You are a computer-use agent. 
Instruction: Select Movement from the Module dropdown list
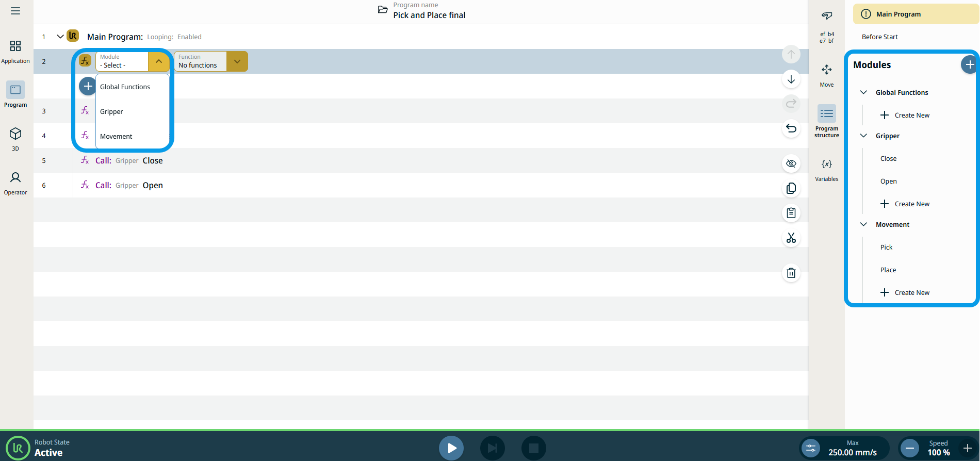click(x=116, y=137)
